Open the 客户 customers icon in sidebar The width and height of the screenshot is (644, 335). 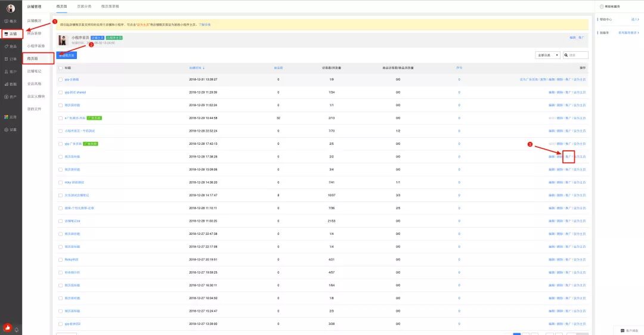pos(6,72)
